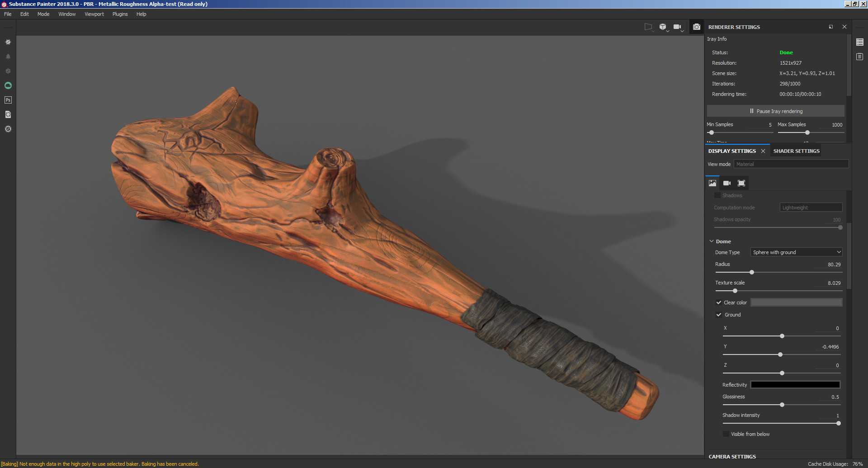Switch to the Shader Settings tab
Screen dimensions: 868x468
pyautogui.click(x=796, y=151)
